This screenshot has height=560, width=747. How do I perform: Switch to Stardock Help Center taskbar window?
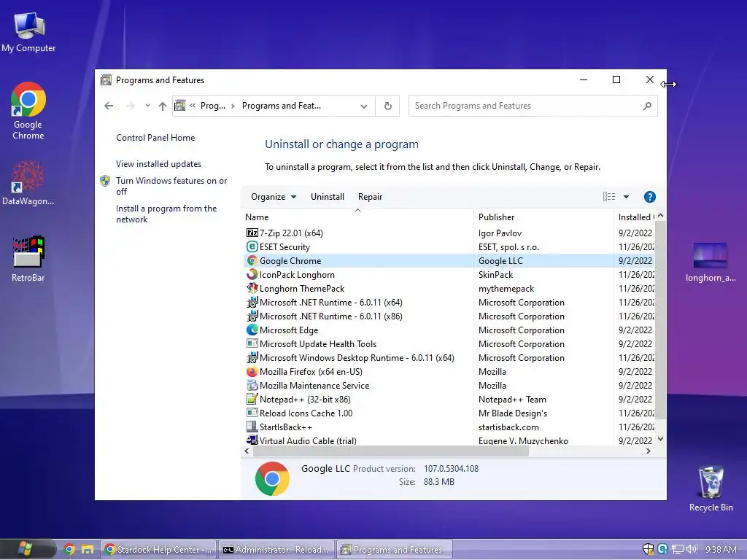pyautogui.click(x=158, y=550)
